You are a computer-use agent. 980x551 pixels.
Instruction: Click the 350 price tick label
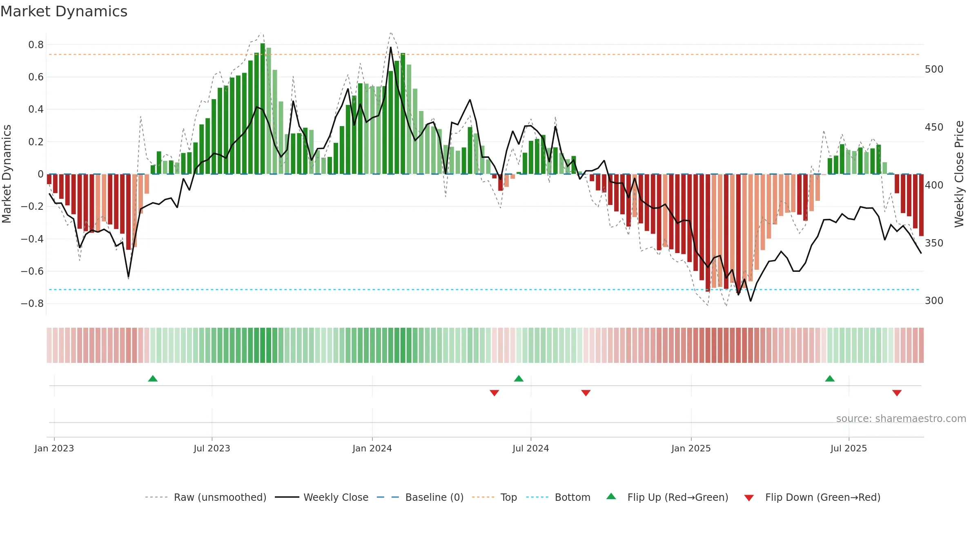pyautogui.click(x=934, y=243)
